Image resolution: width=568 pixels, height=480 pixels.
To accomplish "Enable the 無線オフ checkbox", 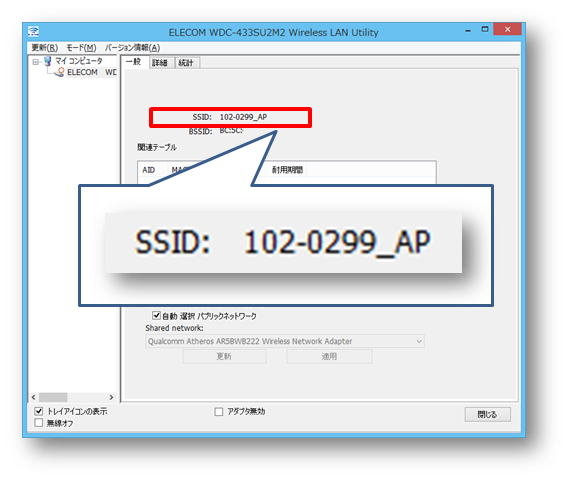I will click(x=38, y=423).
